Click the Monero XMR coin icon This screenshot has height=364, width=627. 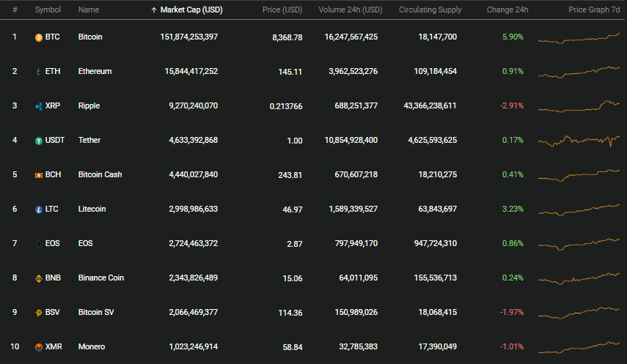tap(39, 347)
